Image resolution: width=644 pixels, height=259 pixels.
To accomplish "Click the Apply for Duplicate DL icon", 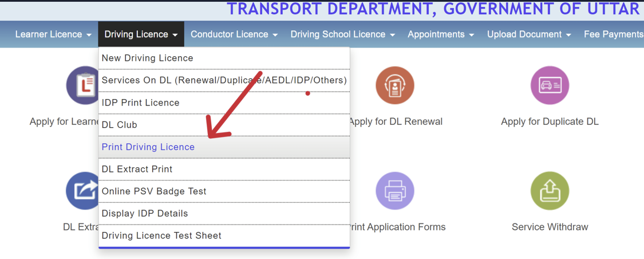I will [x=550, y=86].
